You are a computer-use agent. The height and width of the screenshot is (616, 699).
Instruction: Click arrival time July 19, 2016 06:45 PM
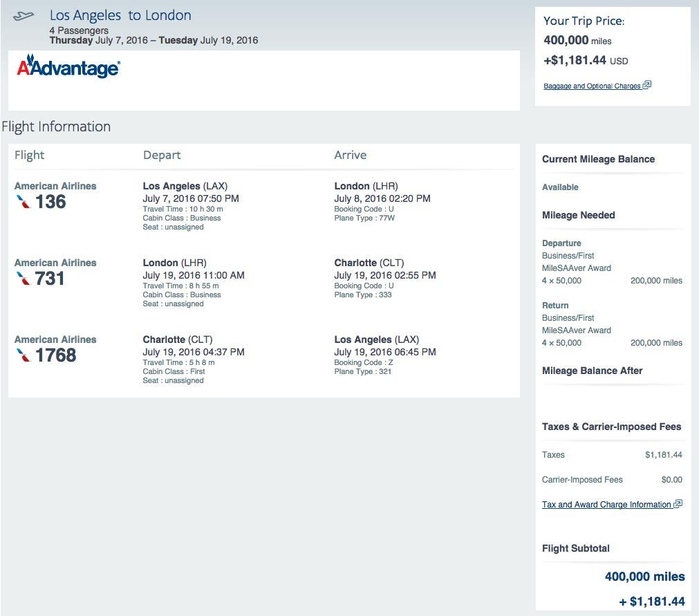coord(384,352)
